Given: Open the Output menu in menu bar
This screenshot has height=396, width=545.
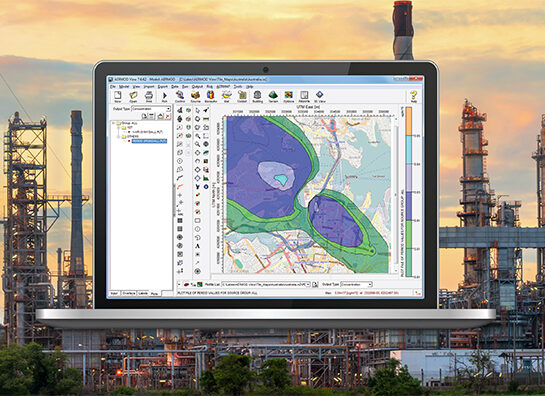Looking at the screenshot, I should coord(197,87).
